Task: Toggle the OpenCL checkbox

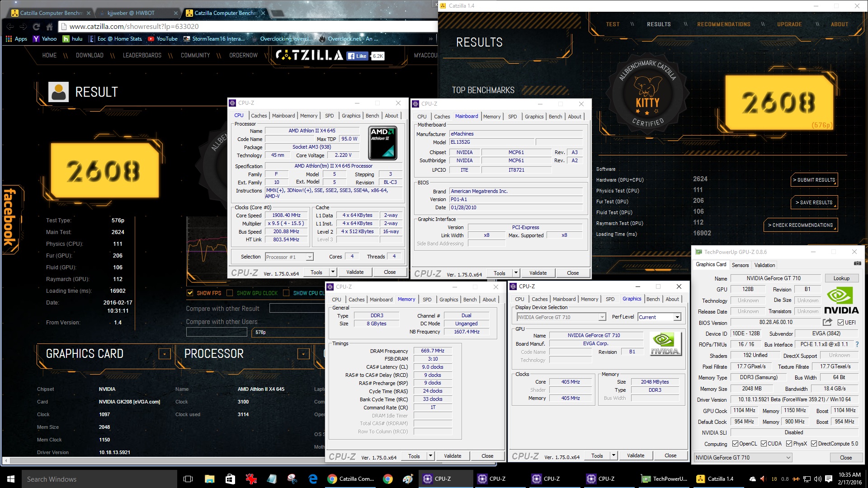Action: coord(735,444)
